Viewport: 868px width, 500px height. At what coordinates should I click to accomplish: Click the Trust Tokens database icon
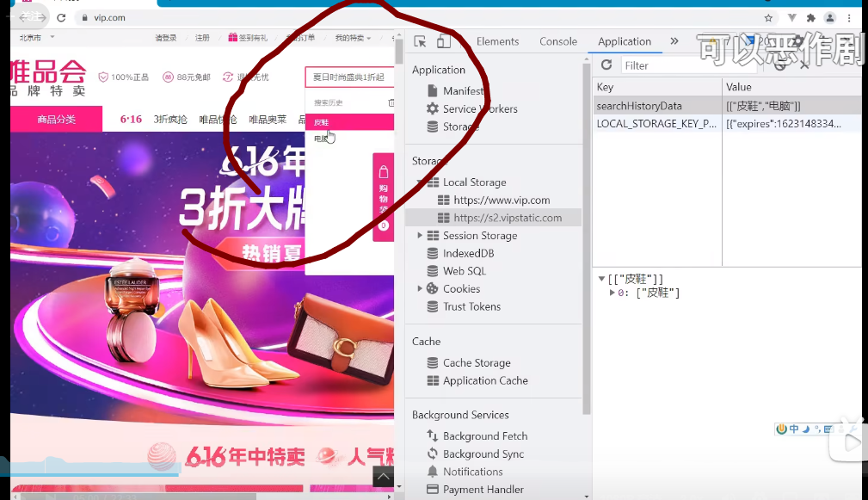(x=433, y=306)
